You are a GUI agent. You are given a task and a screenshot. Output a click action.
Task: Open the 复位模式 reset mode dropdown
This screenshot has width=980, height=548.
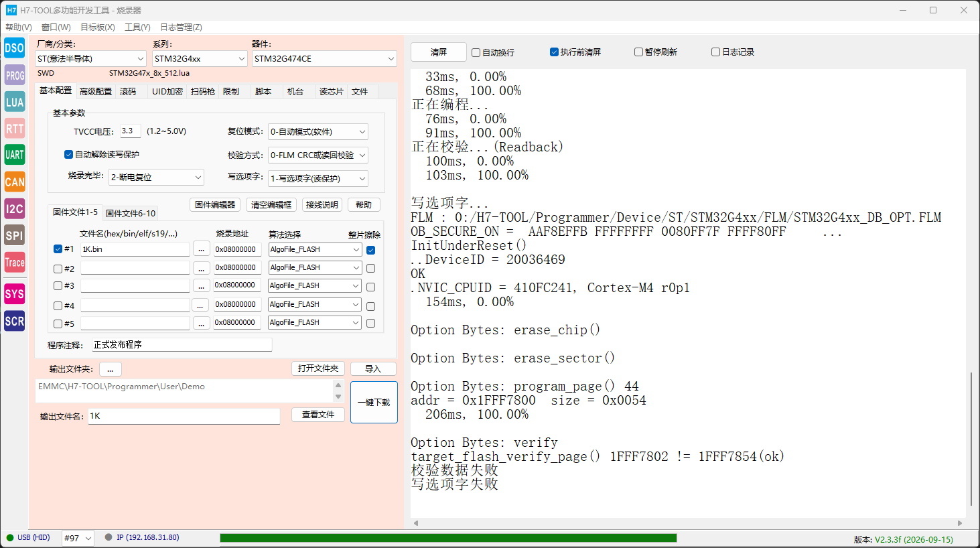tap(318, 132)
